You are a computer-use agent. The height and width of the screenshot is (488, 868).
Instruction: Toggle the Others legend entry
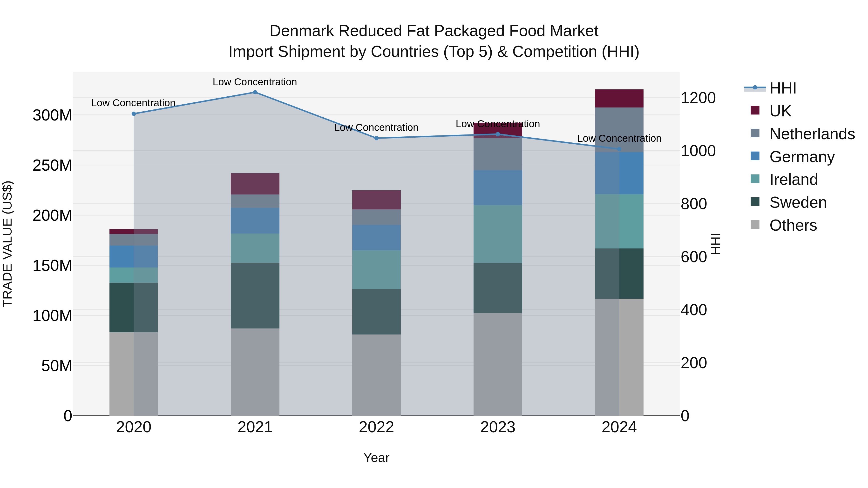pyautogui.click(x=784, y=225)
